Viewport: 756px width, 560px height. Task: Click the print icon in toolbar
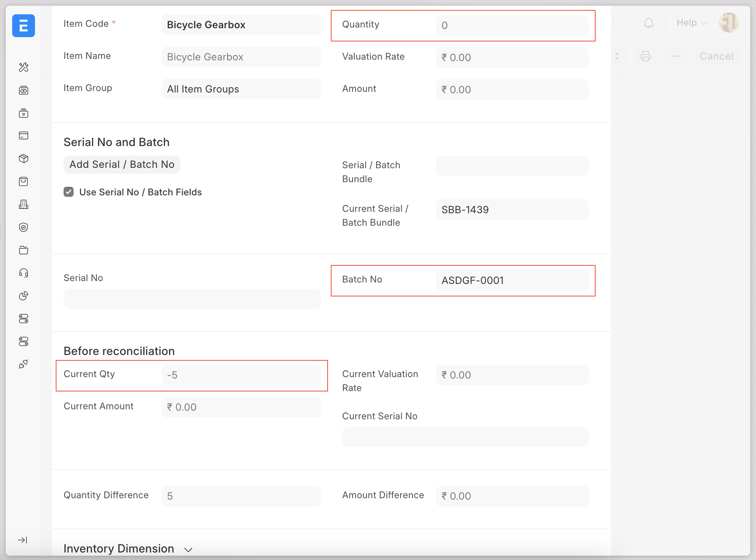tap(645, 56)
